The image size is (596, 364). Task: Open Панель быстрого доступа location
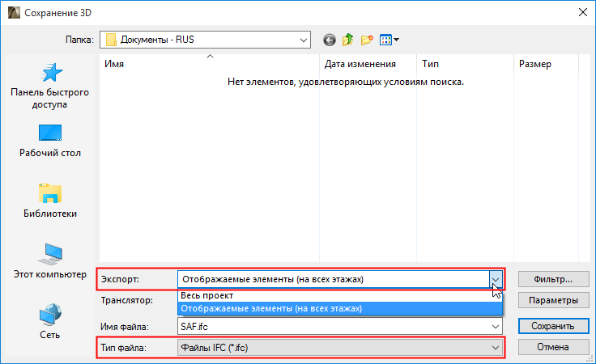click(x=49, y=86)
